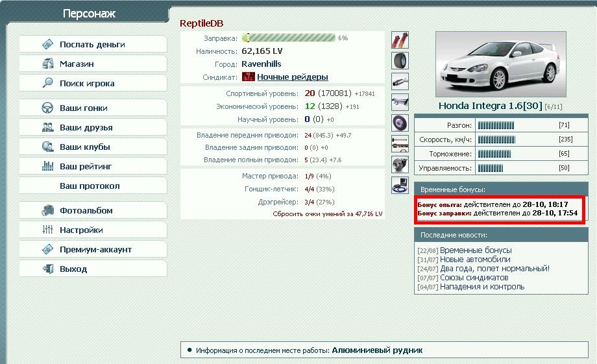Open Ваши друзья menu item
This screenshot has width=597, height=364.
coord(93,127)
